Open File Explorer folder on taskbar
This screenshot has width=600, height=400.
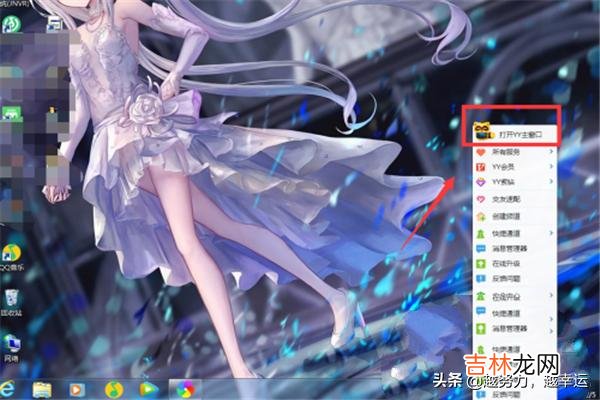pyautogui.click(x=42, y=387)
